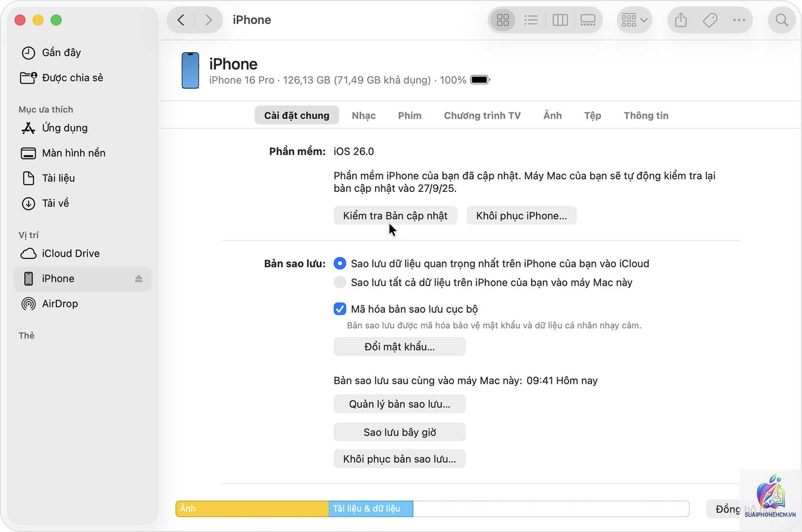Click the Mục ưa thích section header
Screen dimensions: 802x532
pos(46,110)
